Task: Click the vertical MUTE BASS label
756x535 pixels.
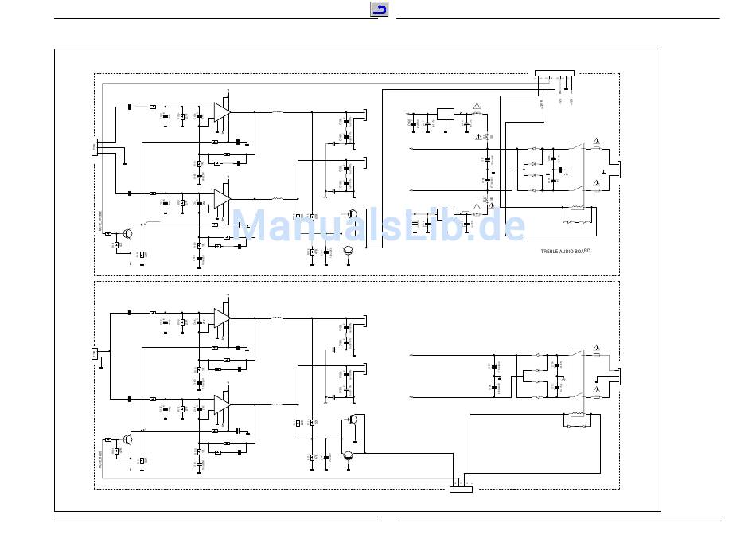Action: (x=101, y=460)
